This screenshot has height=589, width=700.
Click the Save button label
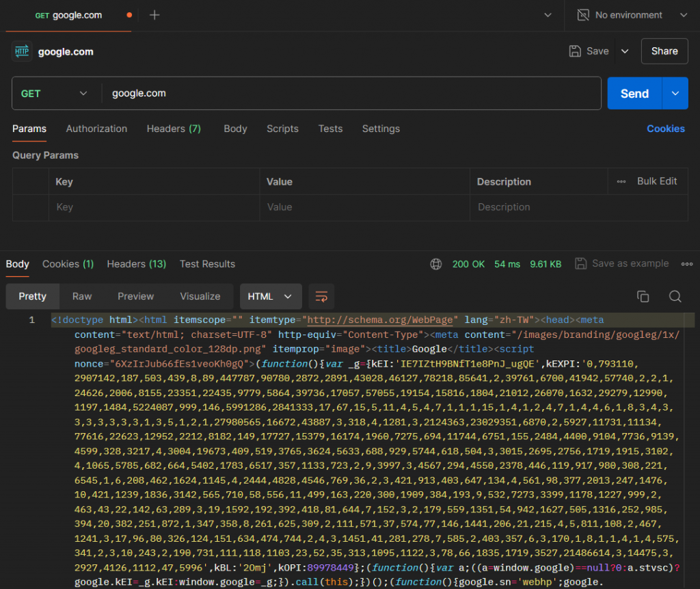click(x=597, y=51)
